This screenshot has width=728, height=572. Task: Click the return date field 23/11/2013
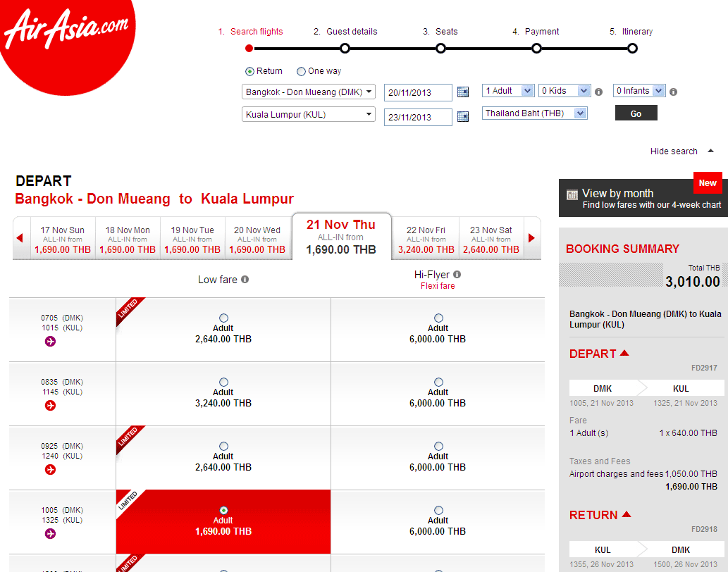tap(418, 117)
